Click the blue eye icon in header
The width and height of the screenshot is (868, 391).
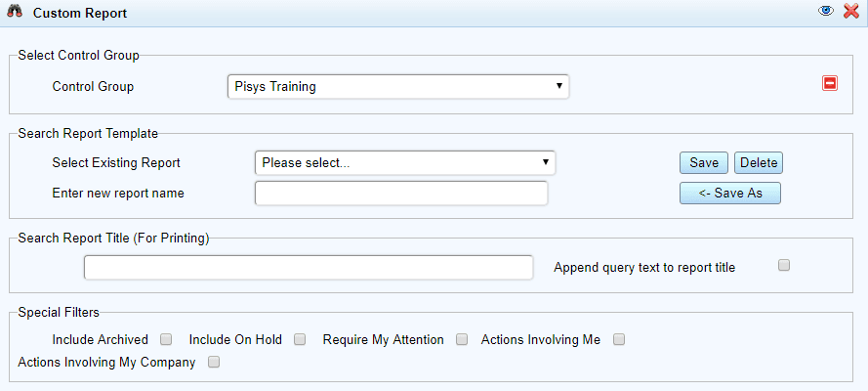(826, 11)
